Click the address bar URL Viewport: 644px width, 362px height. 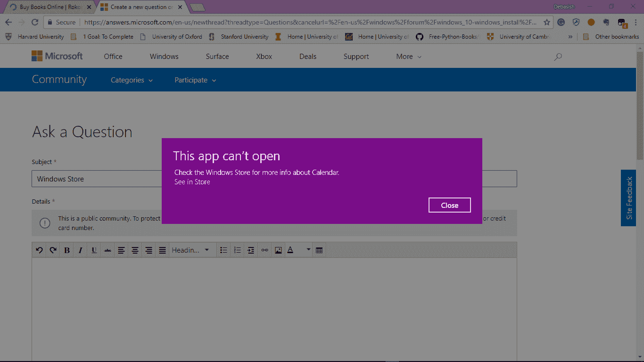[x=310, y=22]
